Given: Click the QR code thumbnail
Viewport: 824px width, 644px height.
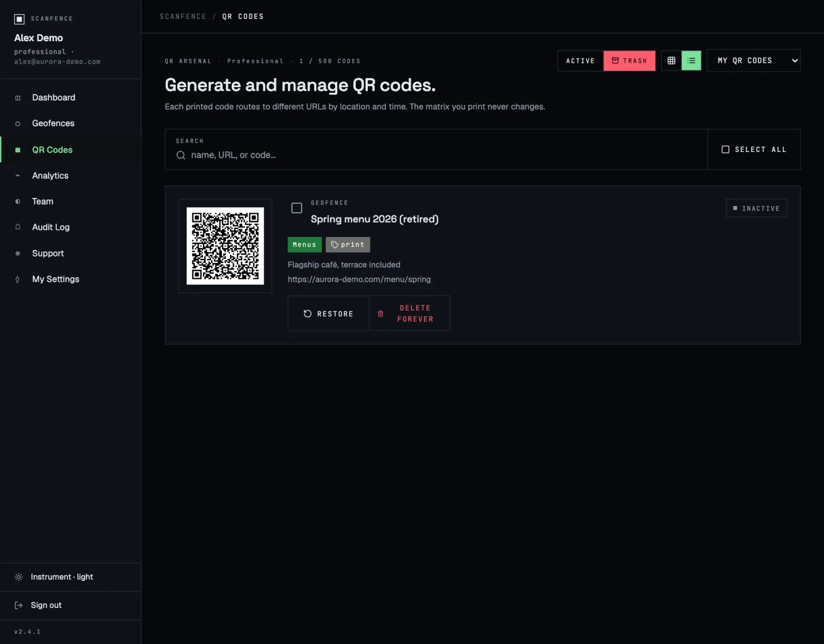Looking at the screenshot, I should click(225, 246).
